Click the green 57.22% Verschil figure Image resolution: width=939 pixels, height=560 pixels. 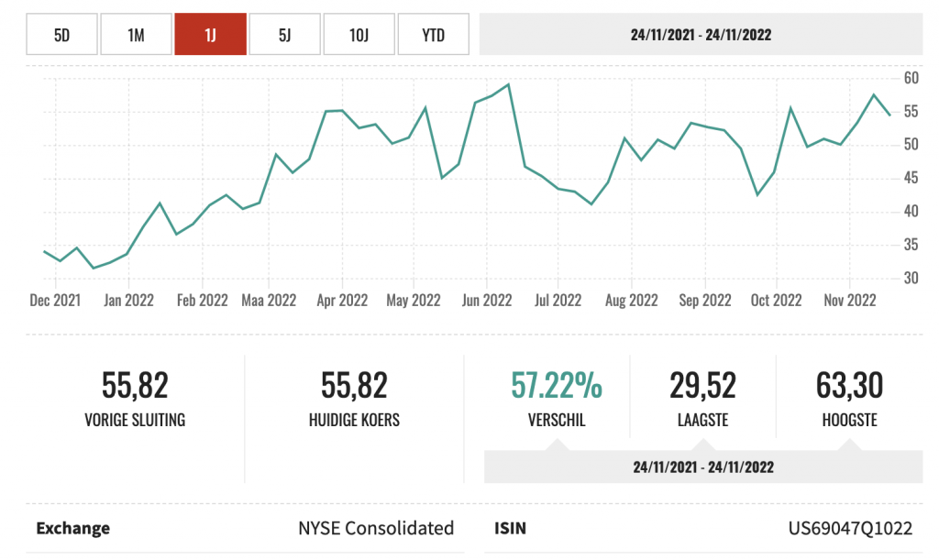pyautogui.click(x=556, y=386)
